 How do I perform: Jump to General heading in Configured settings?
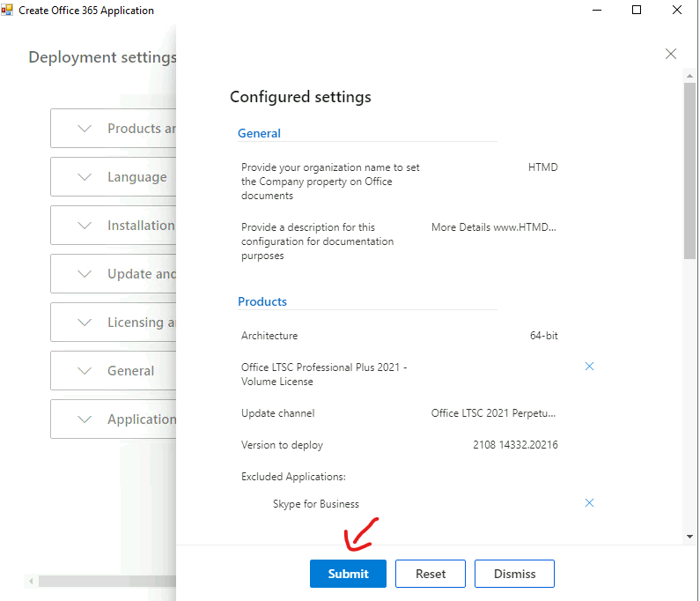tap(259, 133)
